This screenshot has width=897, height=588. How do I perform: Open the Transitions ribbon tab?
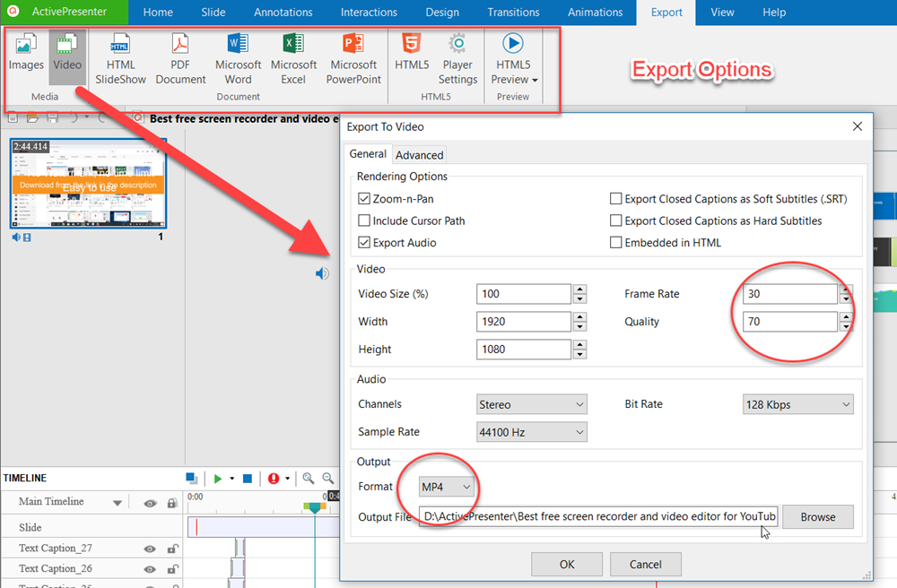click(513, 12)
